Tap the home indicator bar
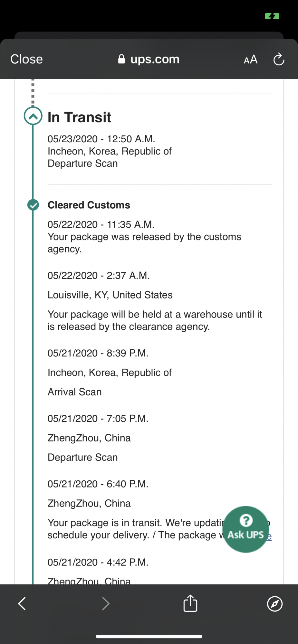The image size is (298, 644). click(x=149, y=636)
